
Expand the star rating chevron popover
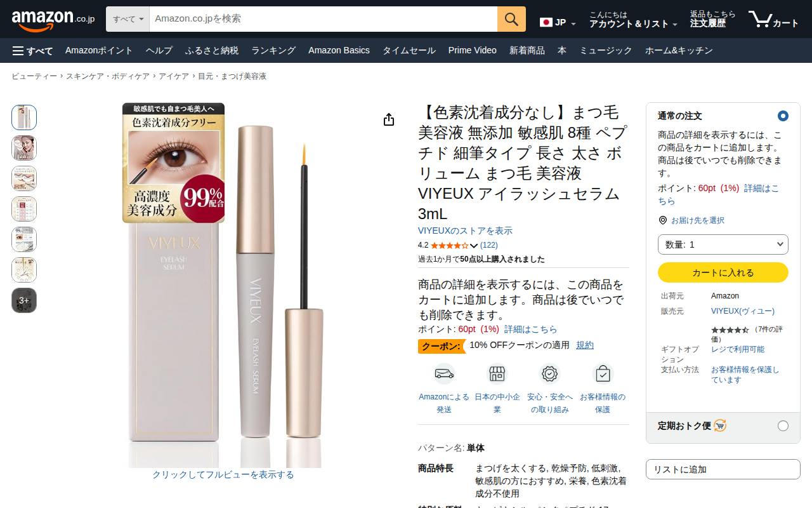point(474,246)
